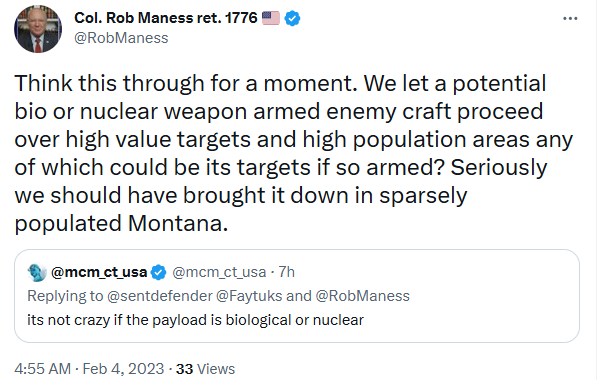
Task: Click the 4:55 AM · Feb 4, 2023 timestamp
Action: pyautogui.click(x=89, y=369)
